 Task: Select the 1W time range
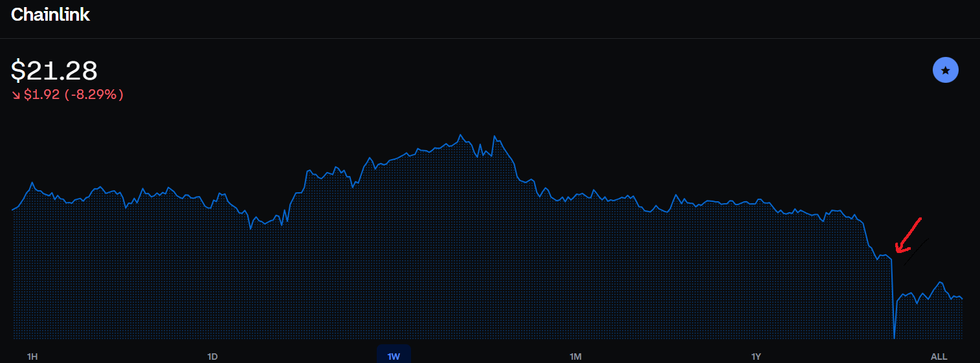coord(394,355)
